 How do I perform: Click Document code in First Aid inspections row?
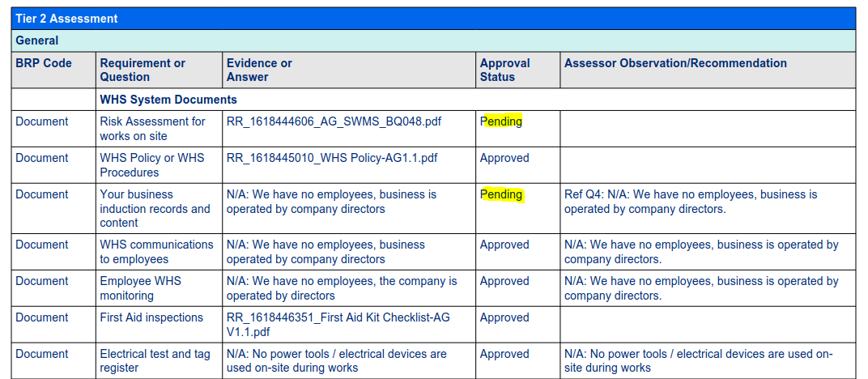click(x=42, y=317)
